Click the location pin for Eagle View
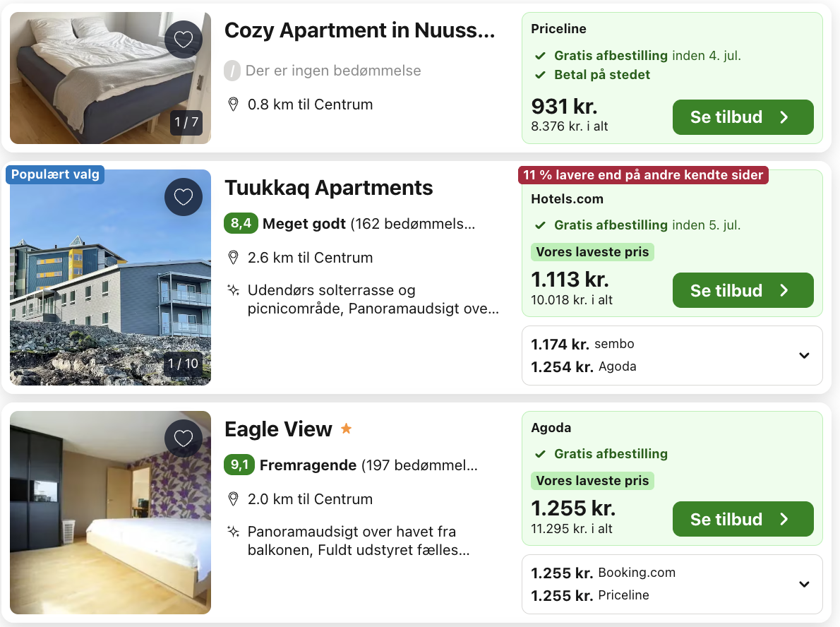840x627 pixels. click(234, 499)
